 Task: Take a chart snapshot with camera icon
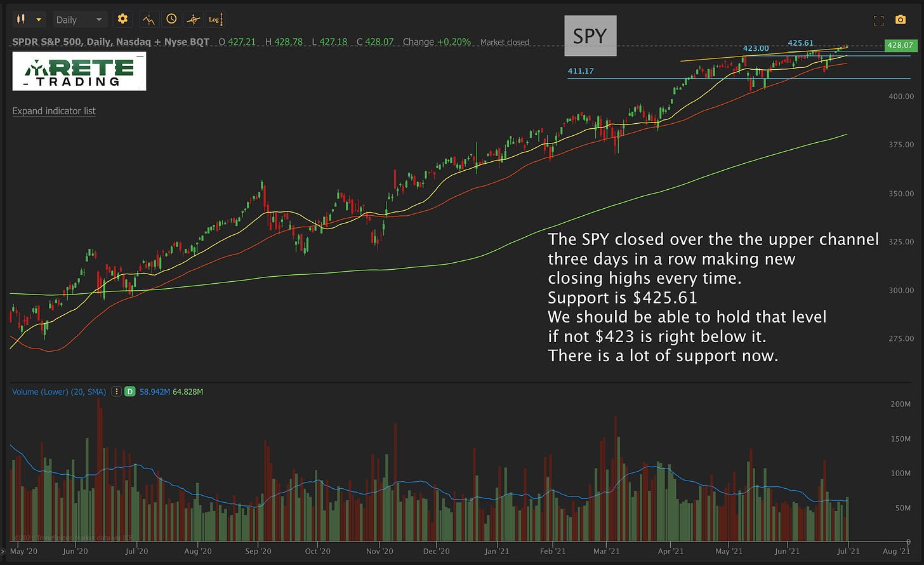(x=901, y=20)
